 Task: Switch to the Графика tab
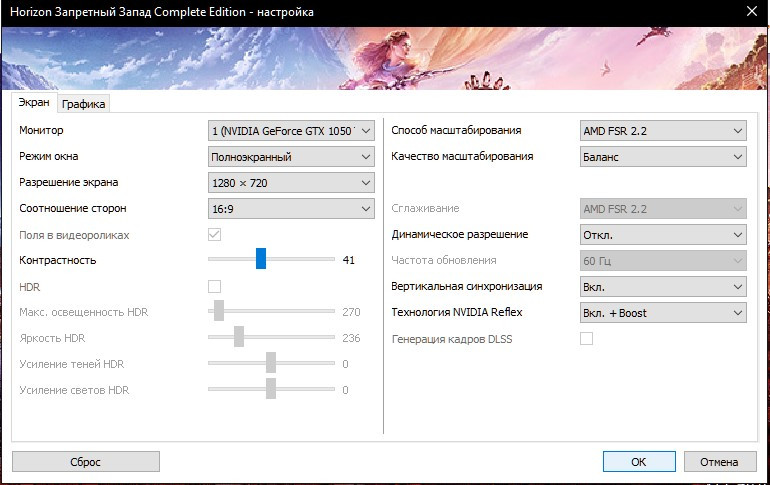[84, 104]
